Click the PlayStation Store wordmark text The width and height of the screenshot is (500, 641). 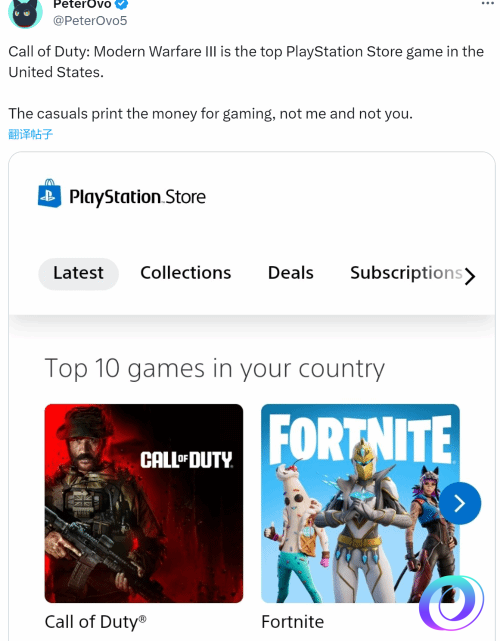[137, 197]
